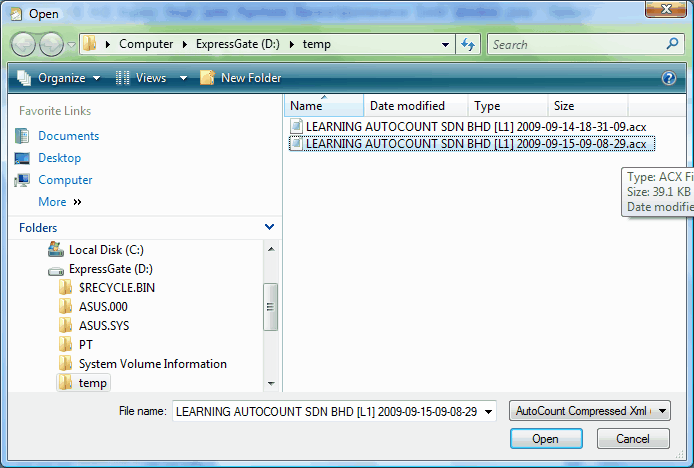Viewport: 694px width, 468px height.
Task: Open recent pages dropdown beside Forward arrow
Action: pyautogui.click(x=71, y=44)
